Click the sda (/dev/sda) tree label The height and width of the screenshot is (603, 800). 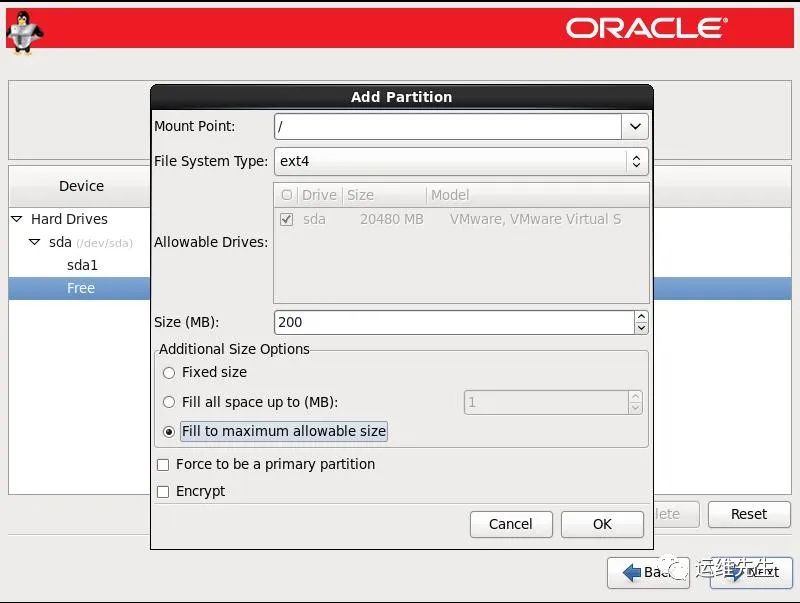91,242
